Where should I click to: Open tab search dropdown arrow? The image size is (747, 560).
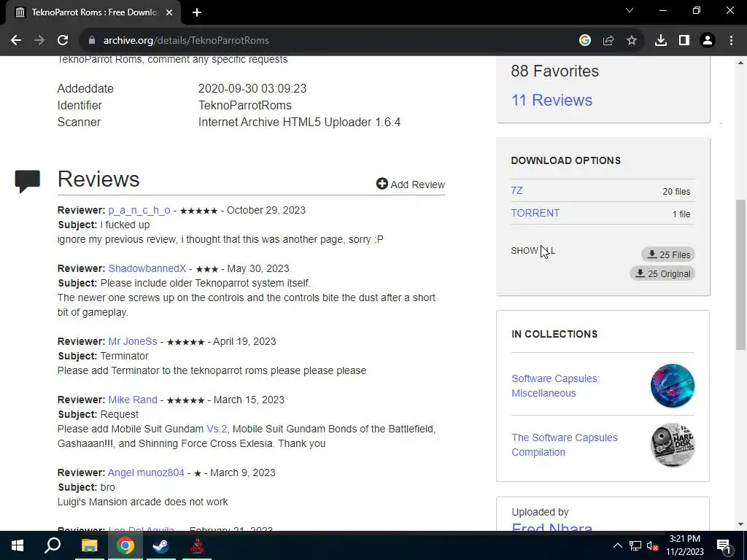click(630, 10)
